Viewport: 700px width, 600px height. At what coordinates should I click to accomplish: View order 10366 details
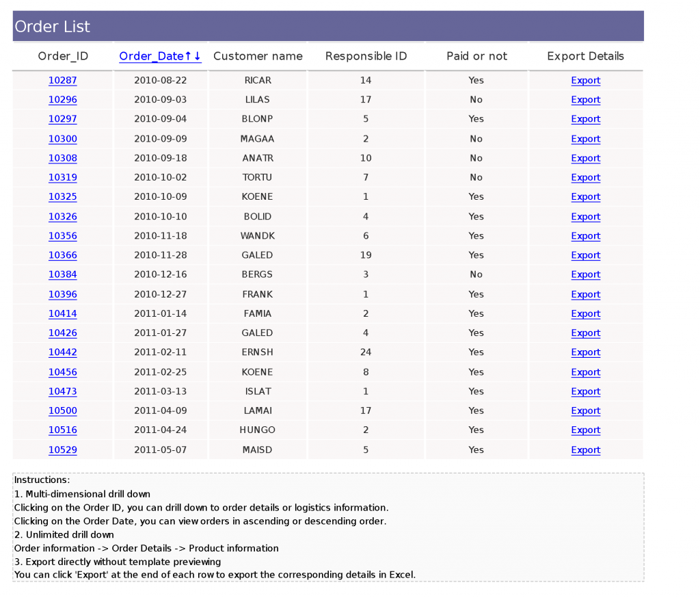(62, 255)
